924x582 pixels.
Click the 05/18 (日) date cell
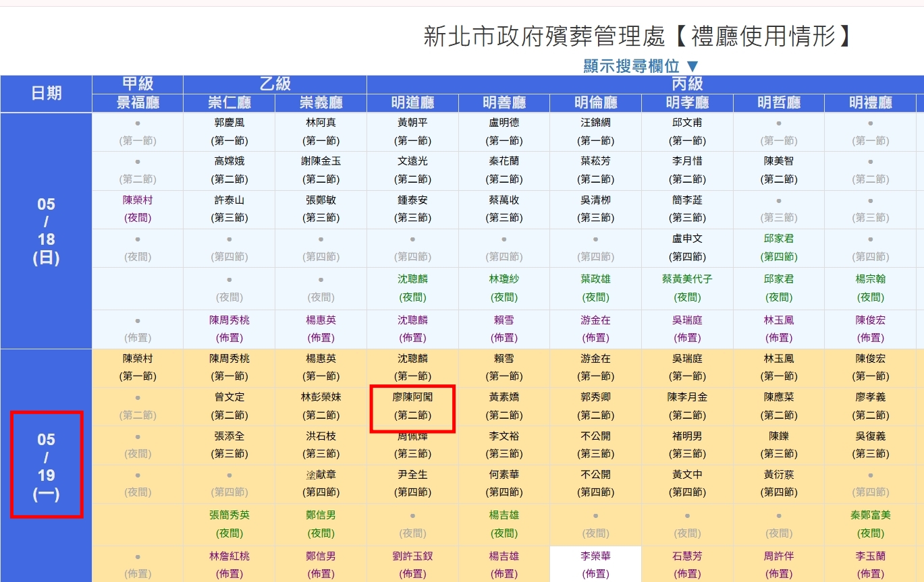click(46, 231)
